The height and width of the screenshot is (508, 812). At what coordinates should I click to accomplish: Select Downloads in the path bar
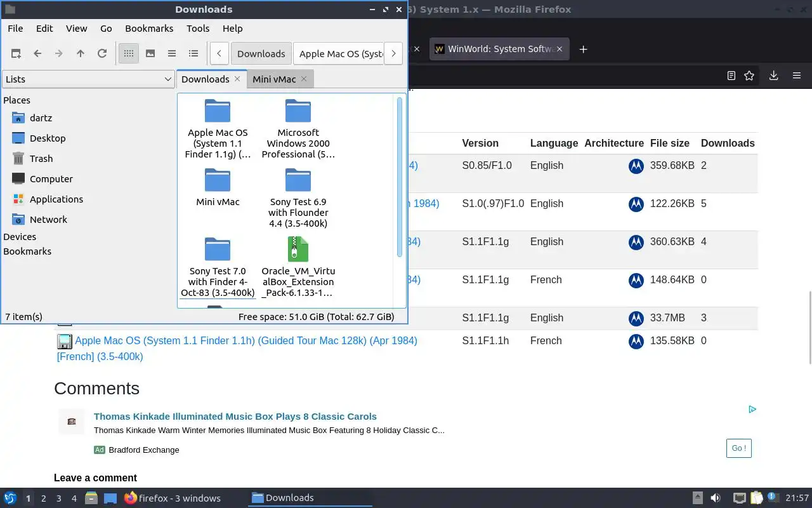pos(261,54)
